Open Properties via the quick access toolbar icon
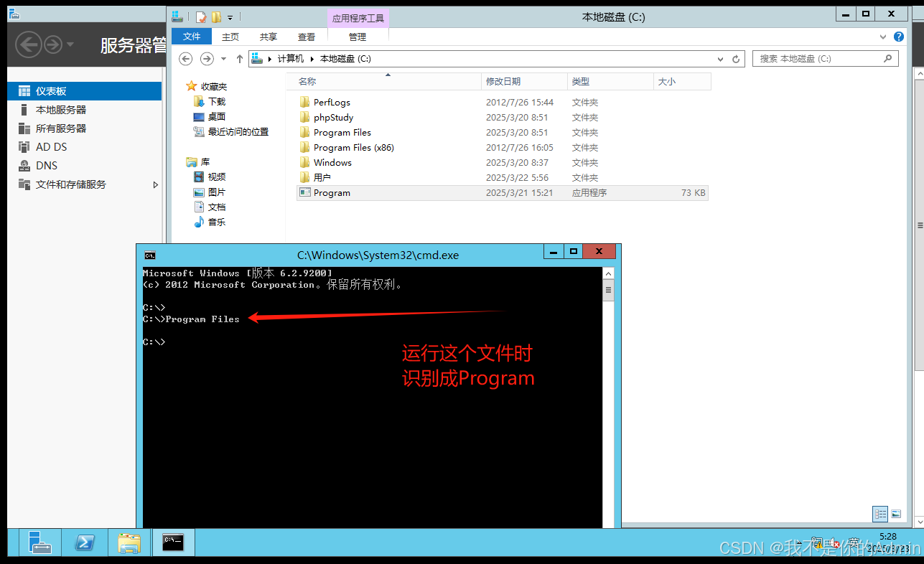Viewport: 924px width, 564px height. [x=202, y=16]
